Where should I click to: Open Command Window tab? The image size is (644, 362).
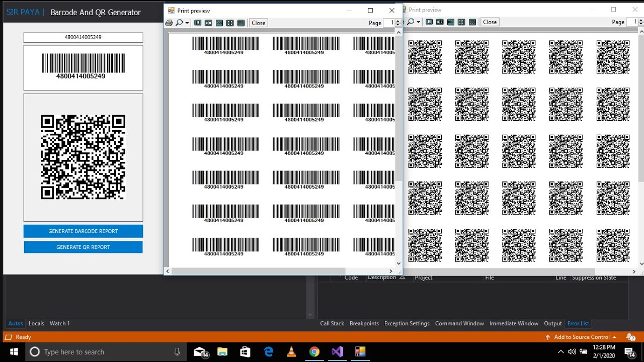(459, 323)
